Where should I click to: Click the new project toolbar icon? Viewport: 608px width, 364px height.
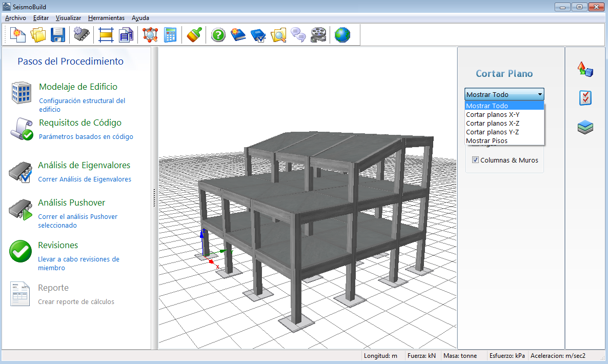tap(18, 35)
